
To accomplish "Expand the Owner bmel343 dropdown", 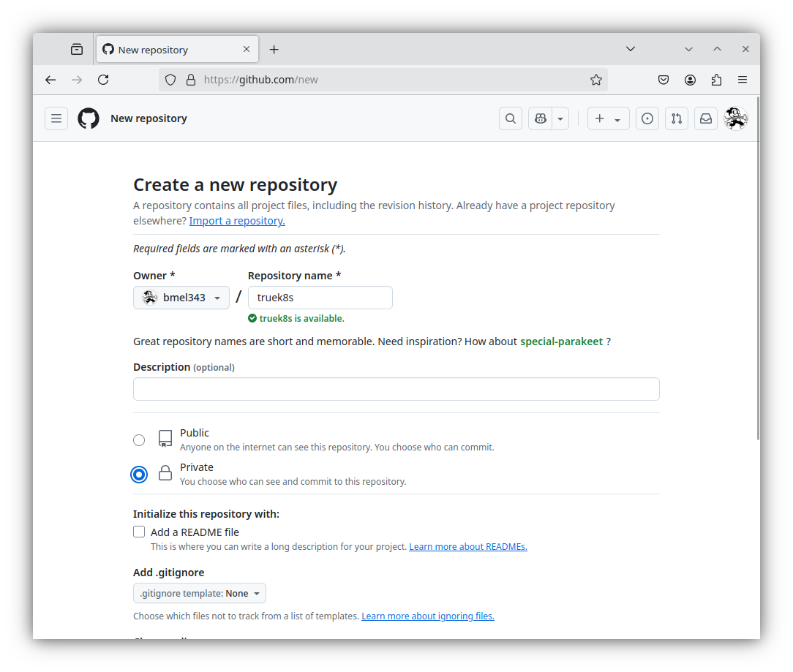I will [181, 298].
